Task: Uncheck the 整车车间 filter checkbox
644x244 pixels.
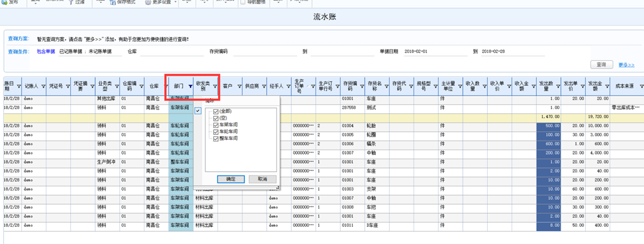Action: pos(216,139)
